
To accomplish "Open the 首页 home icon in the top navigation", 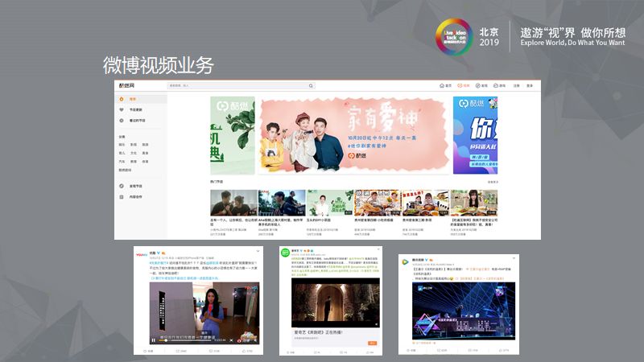I will 442,86.
